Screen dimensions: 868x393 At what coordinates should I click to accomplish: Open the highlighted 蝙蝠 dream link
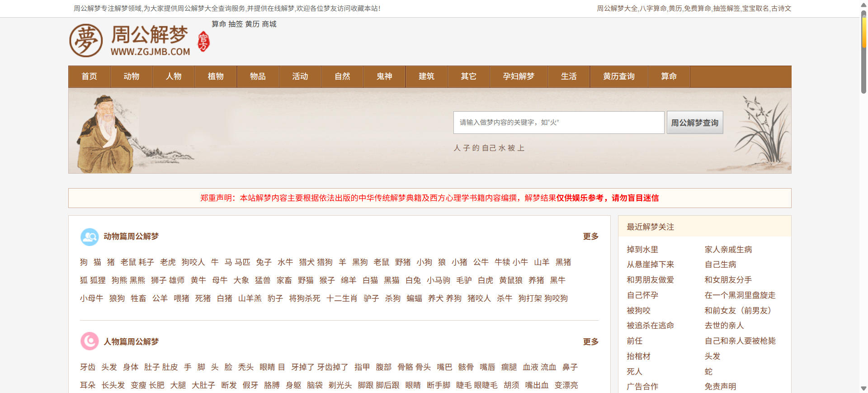tap(414, 298)
